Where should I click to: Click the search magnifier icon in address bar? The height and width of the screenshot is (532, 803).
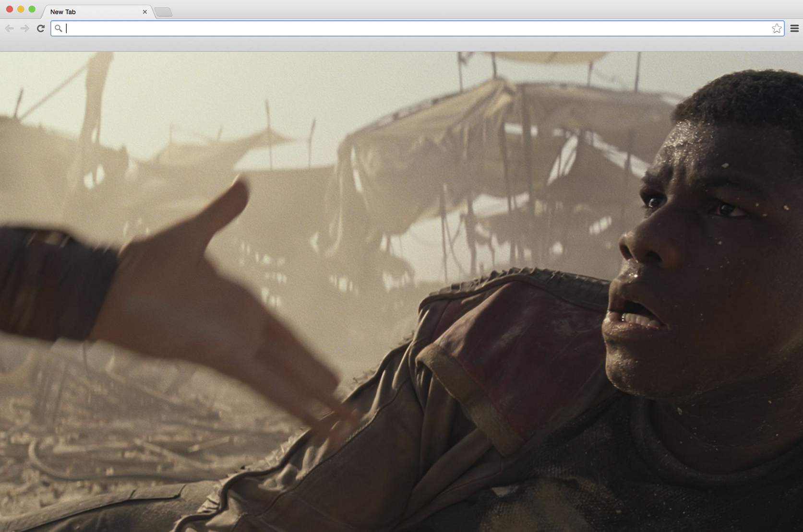tap(58, 29)
